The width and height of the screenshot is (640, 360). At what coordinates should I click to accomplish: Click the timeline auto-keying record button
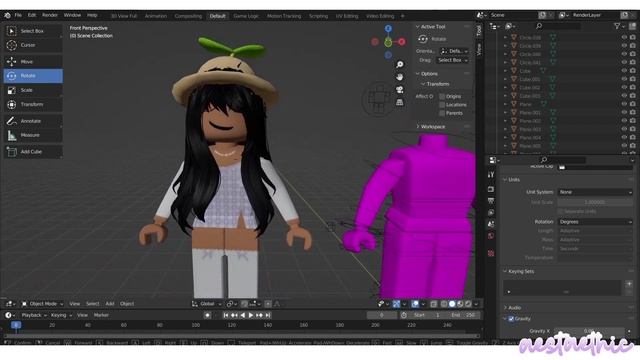pos(207,315)
